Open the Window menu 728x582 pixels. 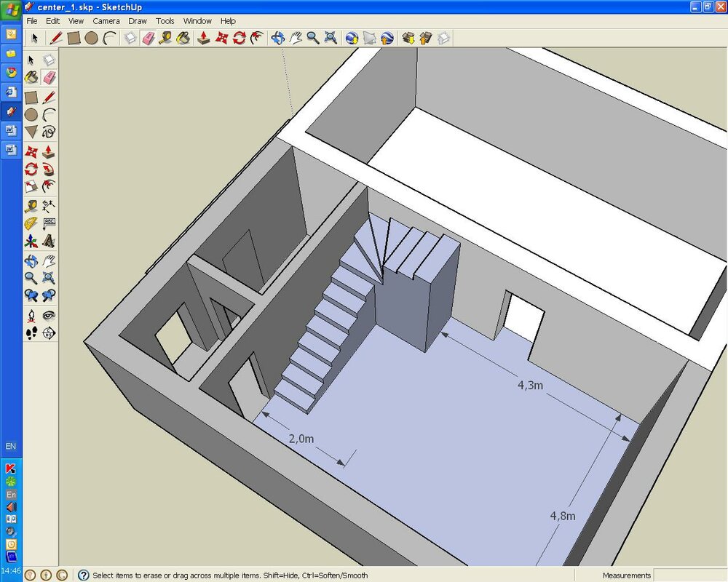coord(197,21)
